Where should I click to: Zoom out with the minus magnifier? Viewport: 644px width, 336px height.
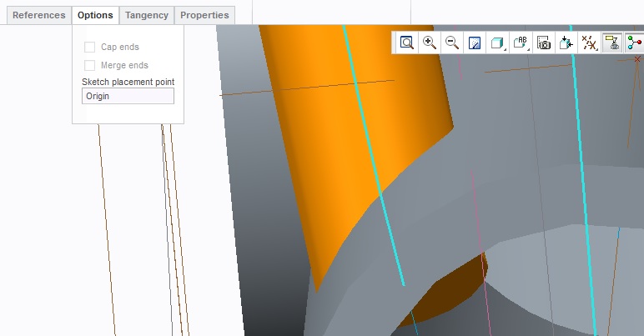tap(452, 43)
